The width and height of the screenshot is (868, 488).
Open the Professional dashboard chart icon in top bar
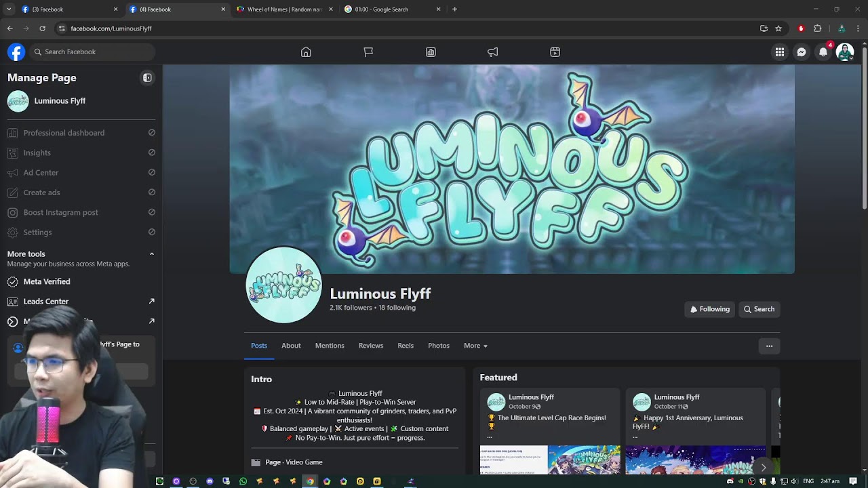click(x=431, y=52)
